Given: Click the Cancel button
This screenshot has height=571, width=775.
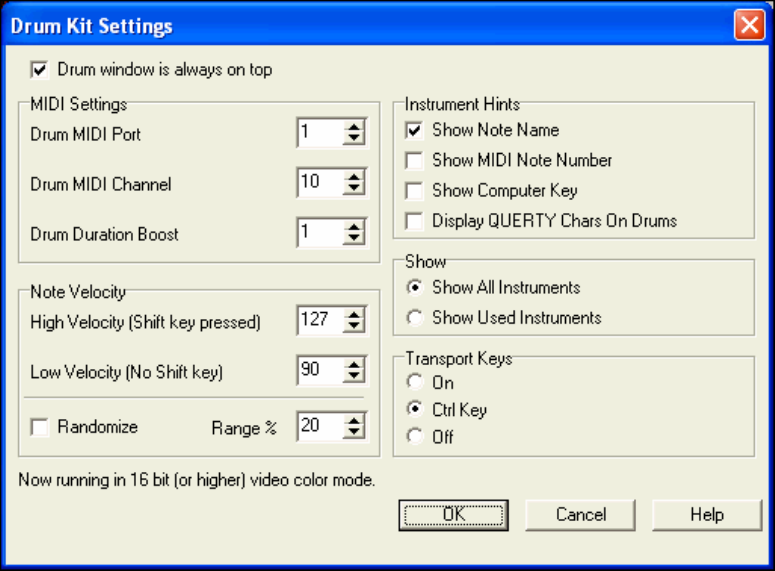Looking at the screenshot, I should pyautogui.click(x=581, y=515).
